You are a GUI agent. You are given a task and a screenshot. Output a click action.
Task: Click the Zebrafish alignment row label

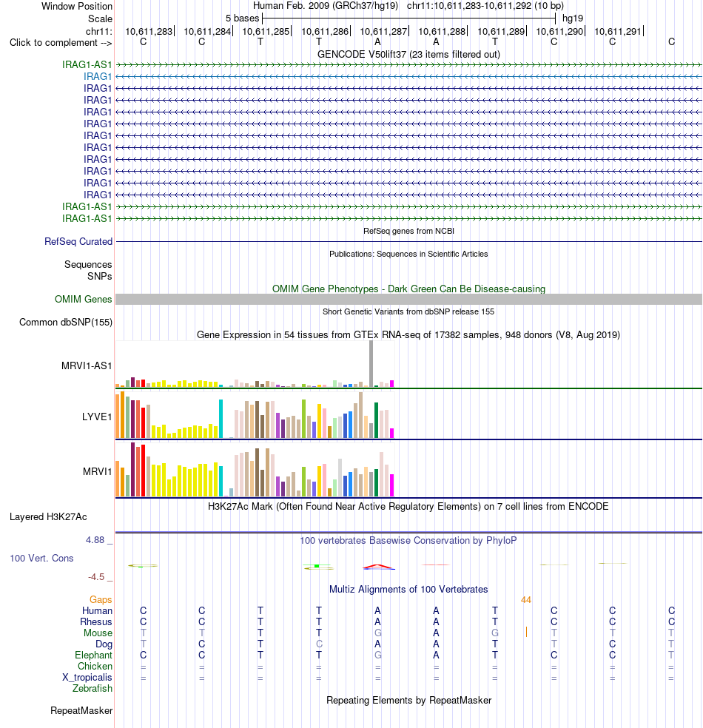pyautogui.click(x=92, y=689)
